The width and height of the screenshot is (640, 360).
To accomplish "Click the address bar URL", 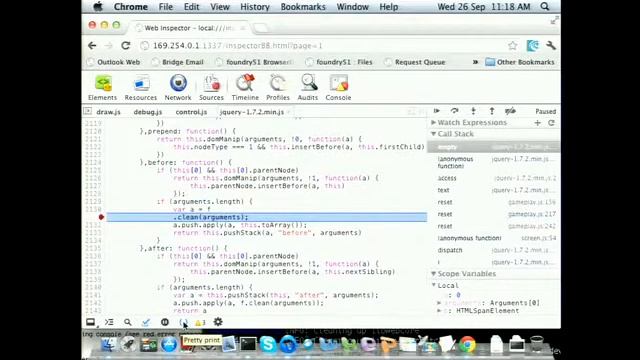I will pos(238,46).
